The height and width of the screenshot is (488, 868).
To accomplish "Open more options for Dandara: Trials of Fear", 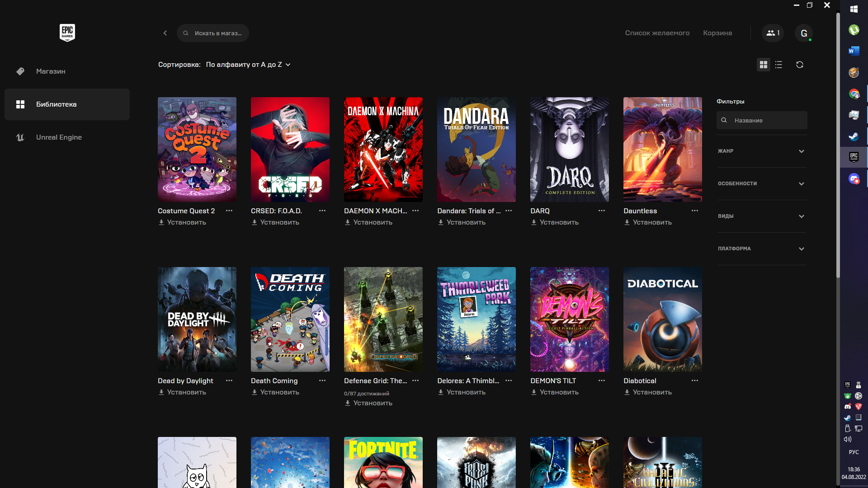I will [x=509, y=211].
